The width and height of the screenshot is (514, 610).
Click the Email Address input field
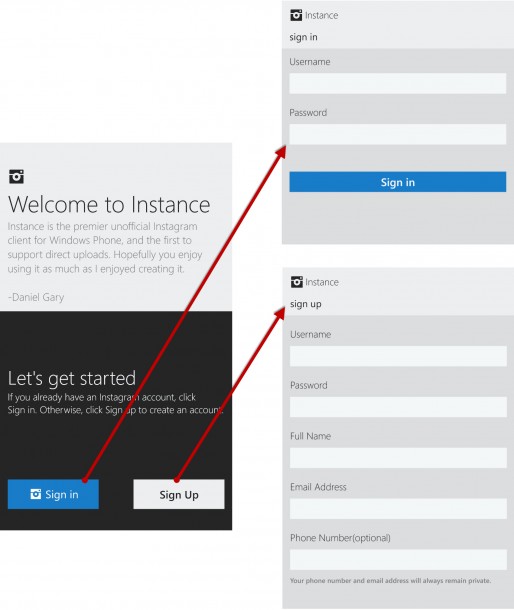coord(398,508)
